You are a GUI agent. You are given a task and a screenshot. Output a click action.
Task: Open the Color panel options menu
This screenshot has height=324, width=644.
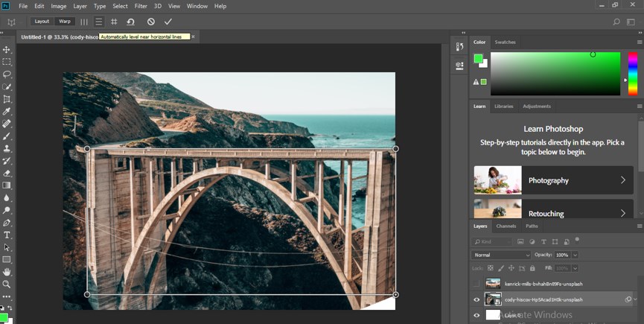click(x=640, y=42)
